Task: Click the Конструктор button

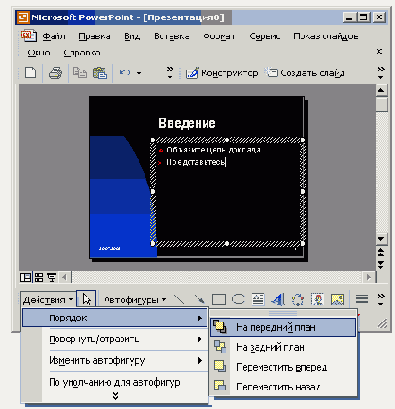Action: 222,73
